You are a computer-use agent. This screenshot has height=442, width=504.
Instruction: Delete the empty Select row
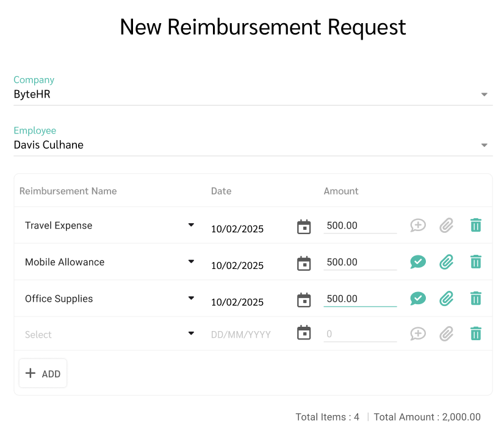tap(476, 333)
